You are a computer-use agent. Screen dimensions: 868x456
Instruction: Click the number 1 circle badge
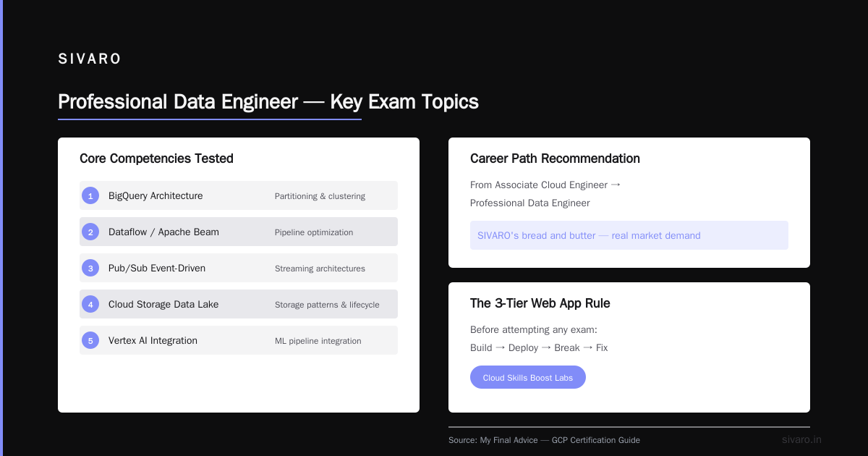tap(90, 195)
